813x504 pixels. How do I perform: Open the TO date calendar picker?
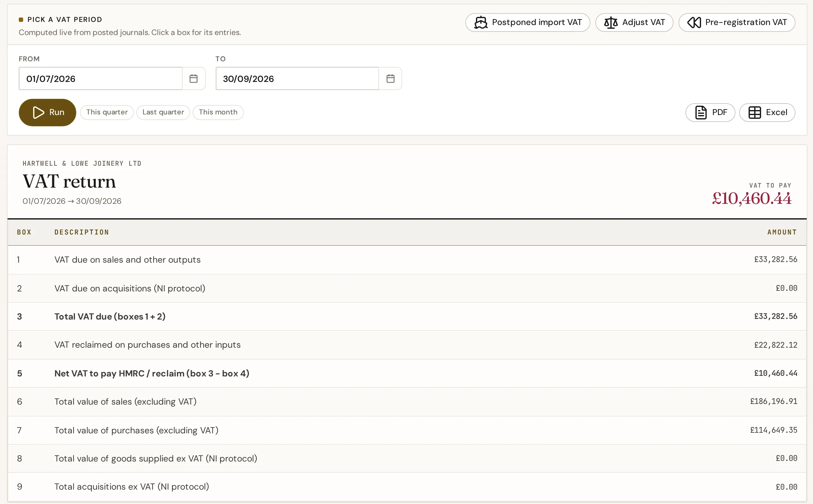tap(390, 79)
